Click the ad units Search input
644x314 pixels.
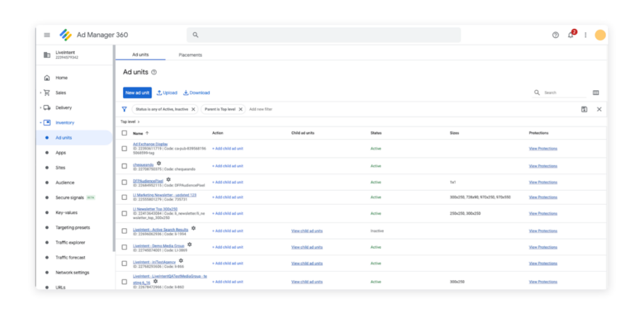[x=564, y=93]
